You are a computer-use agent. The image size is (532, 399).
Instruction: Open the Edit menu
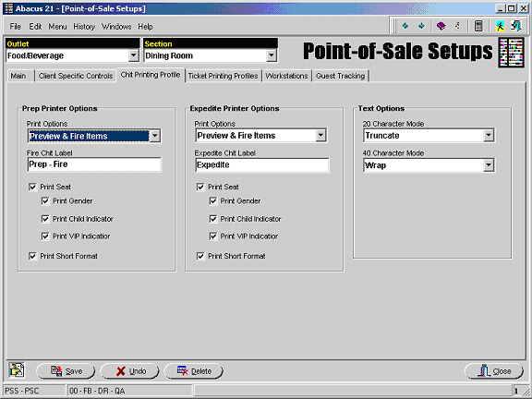(35, 27)
